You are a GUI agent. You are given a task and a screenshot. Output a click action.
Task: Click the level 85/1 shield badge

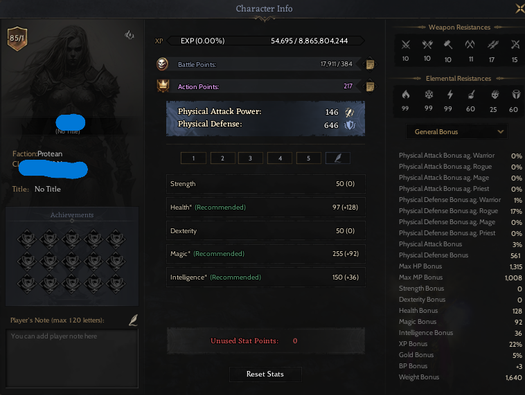(17, 38)
